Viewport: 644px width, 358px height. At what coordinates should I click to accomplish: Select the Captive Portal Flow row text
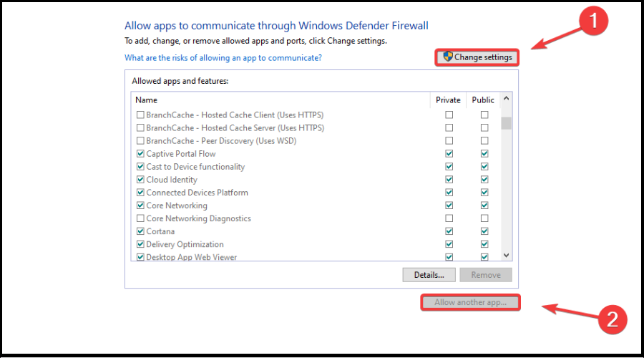click(181, 154)
